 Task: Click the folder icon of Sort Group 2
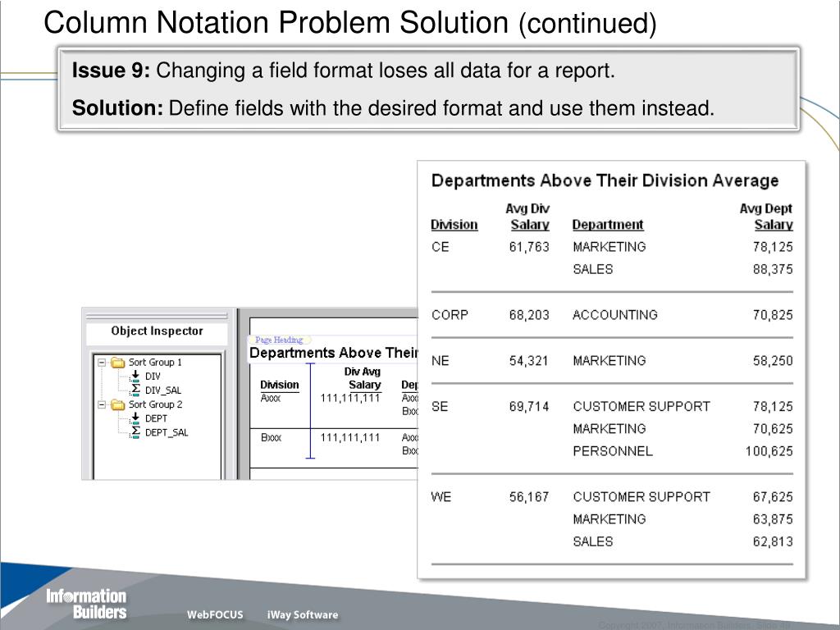pos(118,404)
